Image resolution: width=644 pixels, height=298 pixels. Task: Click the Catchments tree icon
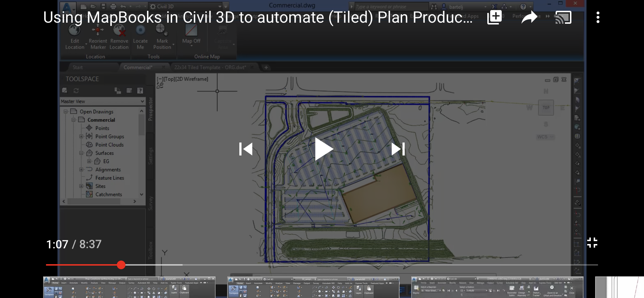click(x=89, y=194)
